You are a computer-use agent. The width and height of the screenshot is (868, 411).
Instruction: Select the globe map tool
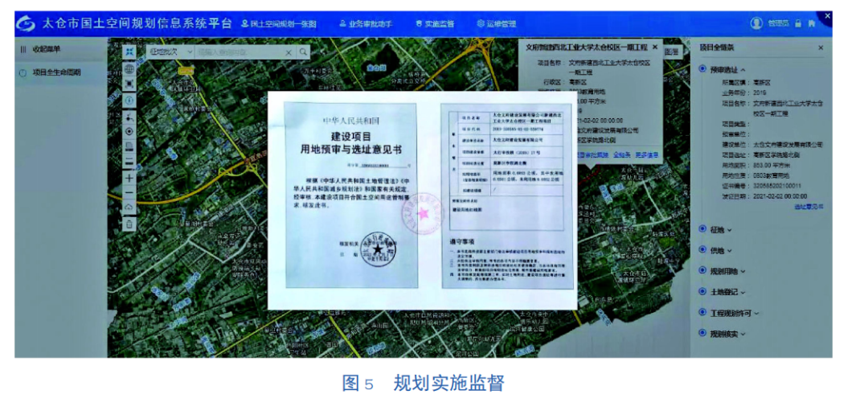[129, 68]
